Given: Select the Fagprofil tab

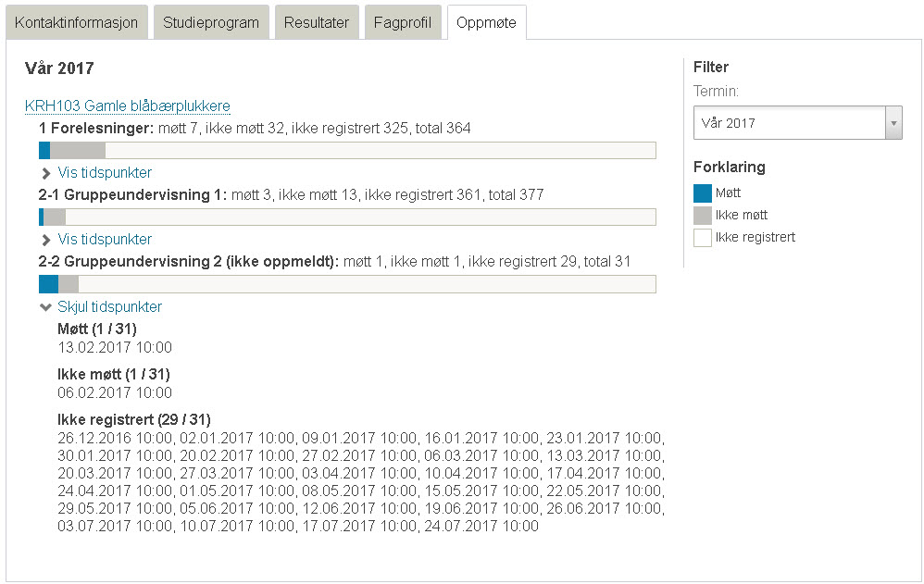Looking at the screenshot, I should 403,22.
